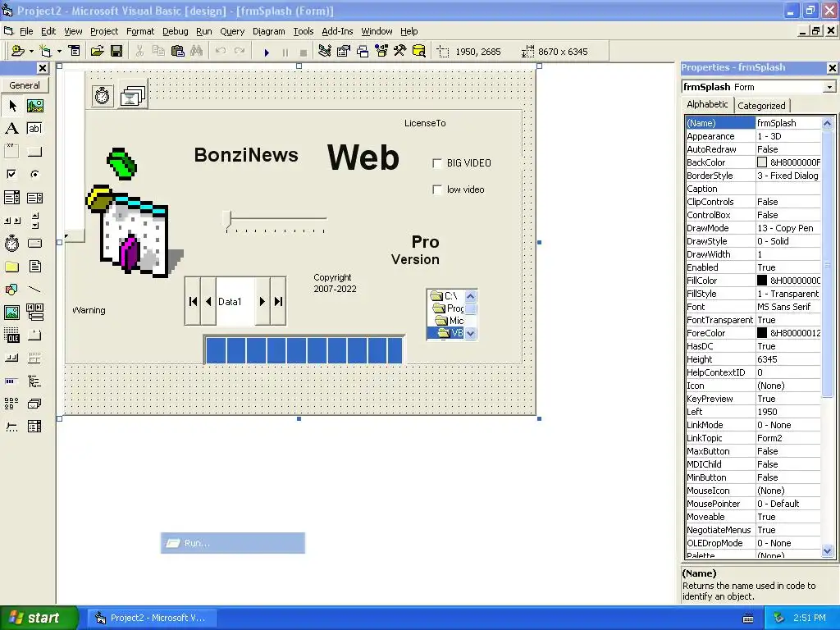Select the Label tool (letter A)
Viewport: 840px width, 630px height.
[11, 129]
